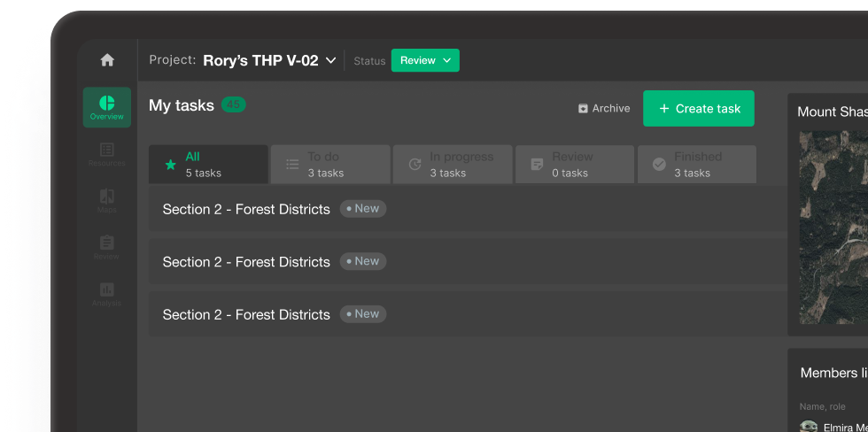The width and height of the screenshot is (868, 432).
Task: Click the Archive box icon
Action: pyautogui.click(x=583, y=108)
